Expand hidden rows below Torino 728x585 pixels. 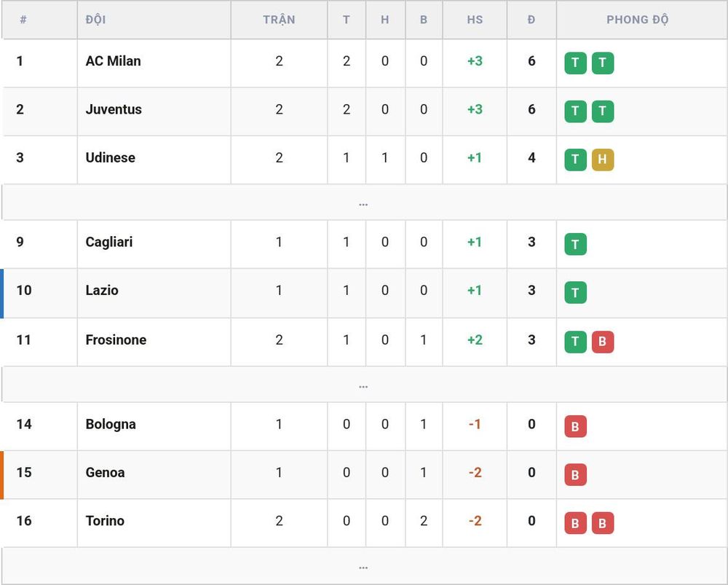pyautogui.click(x=364, y=566)
